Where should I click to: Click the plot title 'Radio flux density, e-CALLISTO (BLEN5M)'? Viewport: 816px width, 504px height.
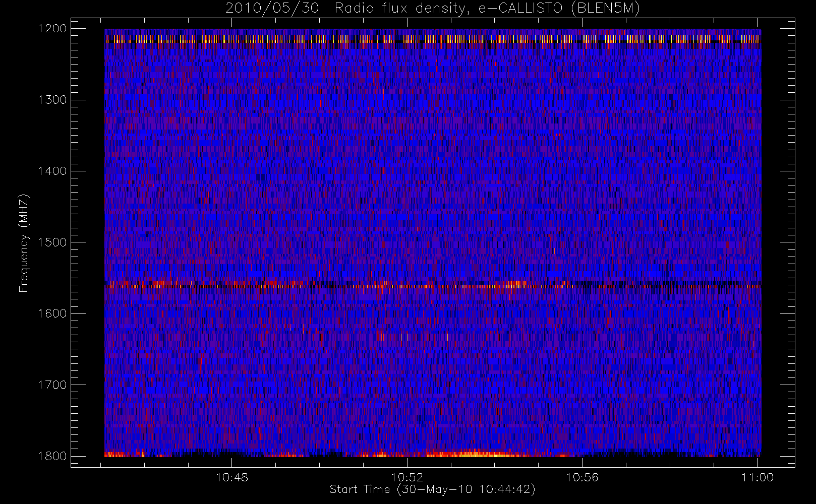(x=487, y=8)
